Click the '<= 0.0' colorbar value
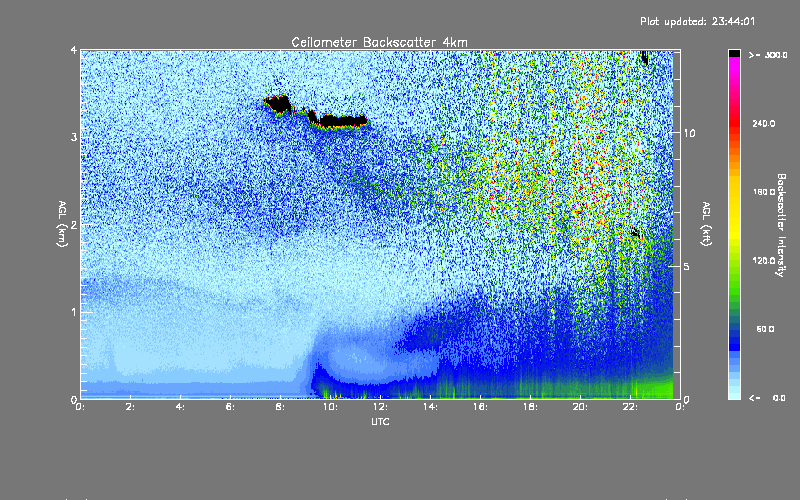The width and height of the screenshot is (800, 500). point(767,397)
